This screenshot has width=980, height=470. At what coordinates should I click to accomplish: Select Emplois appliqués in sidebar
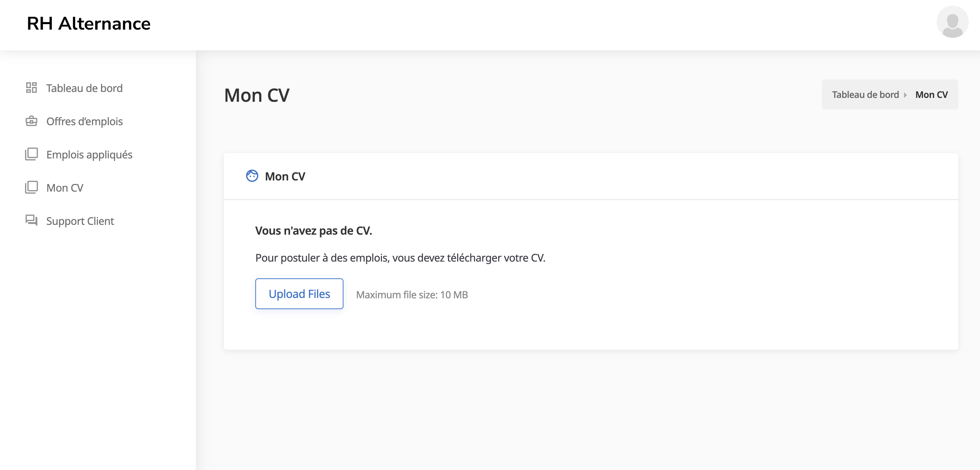89,155
